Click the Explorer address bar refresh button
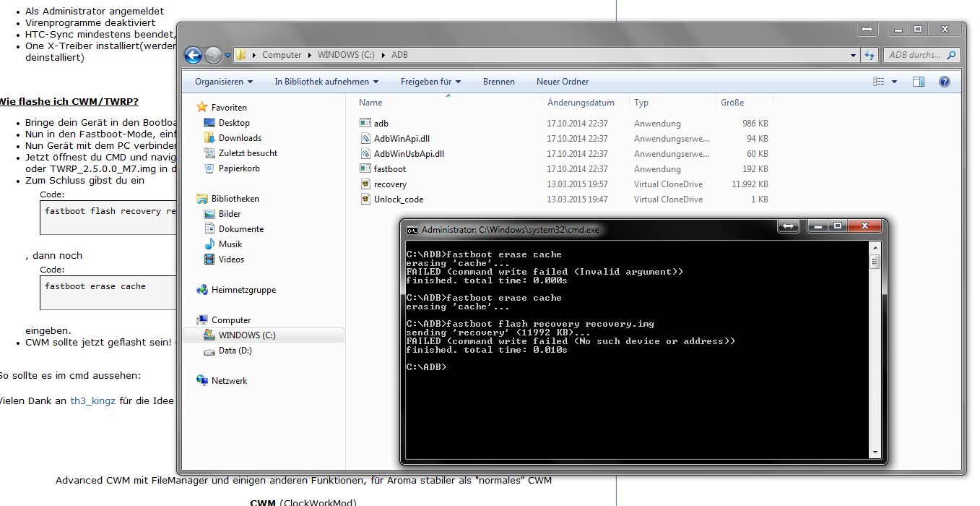 click(x=870, y=55)
